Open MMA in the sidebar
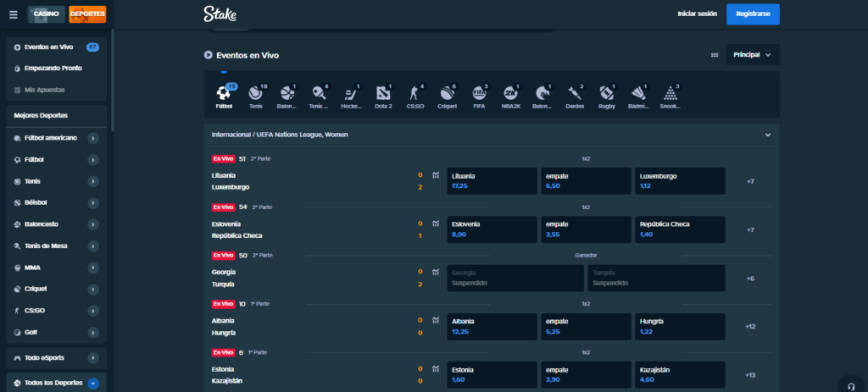Viewport: 868px width, 392px height. (x=57, y=268)
